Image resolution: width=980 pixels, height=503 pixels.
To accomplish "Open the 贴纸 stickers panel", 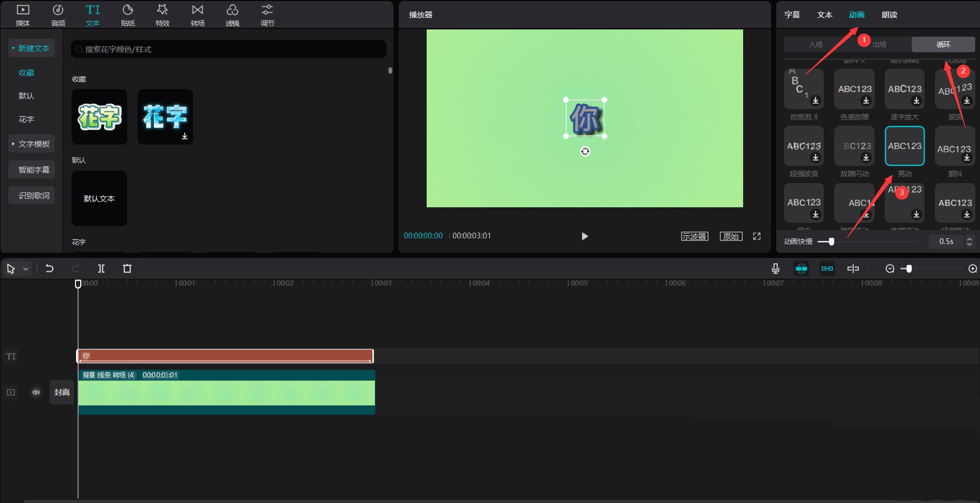I will coord(128,15).
